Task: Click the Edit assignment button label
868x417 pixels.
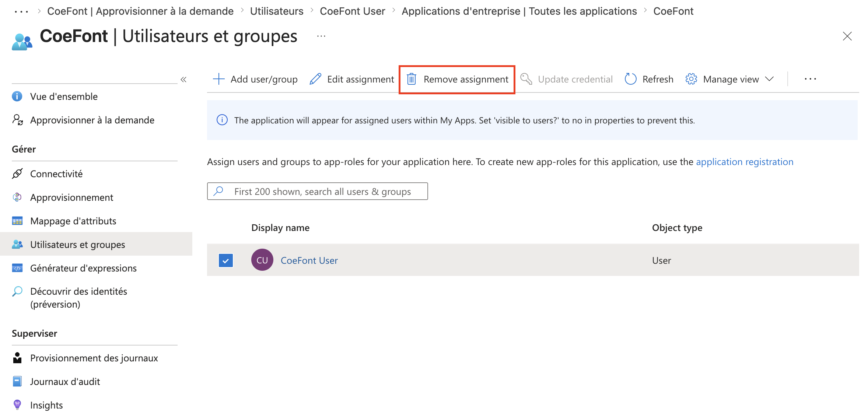Action: point(361,79)
